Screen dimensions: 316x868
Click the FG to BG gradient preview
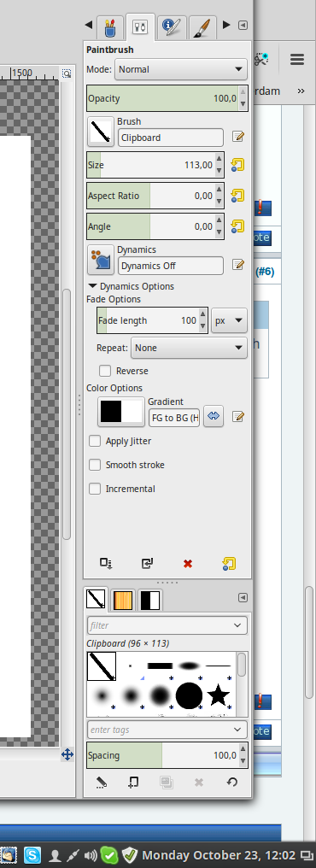click(x=122, y=412)
